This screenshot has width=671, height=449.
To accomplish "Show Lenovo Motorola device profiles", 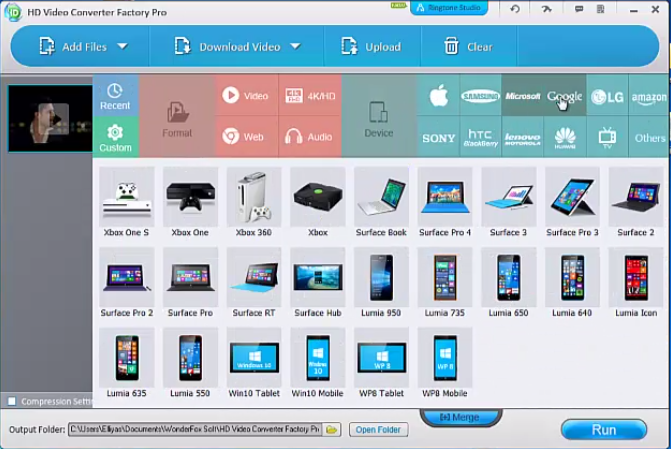I will coord(523,137).
